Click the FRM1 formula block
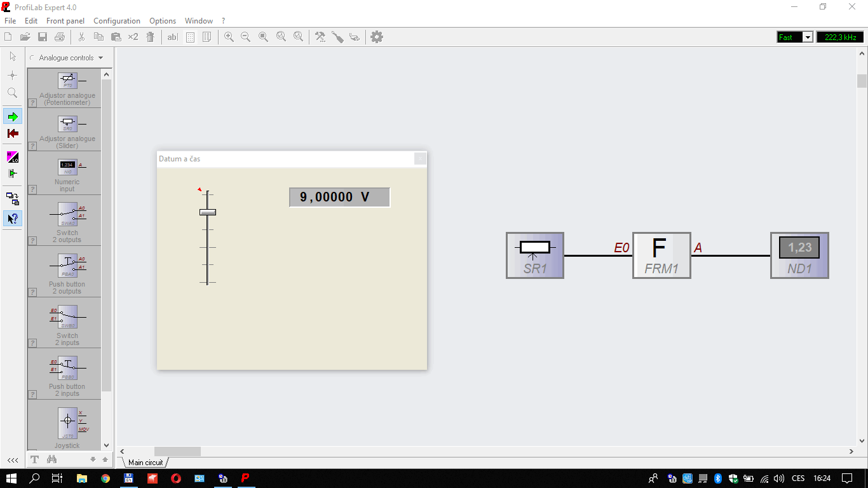 point(661,255)
